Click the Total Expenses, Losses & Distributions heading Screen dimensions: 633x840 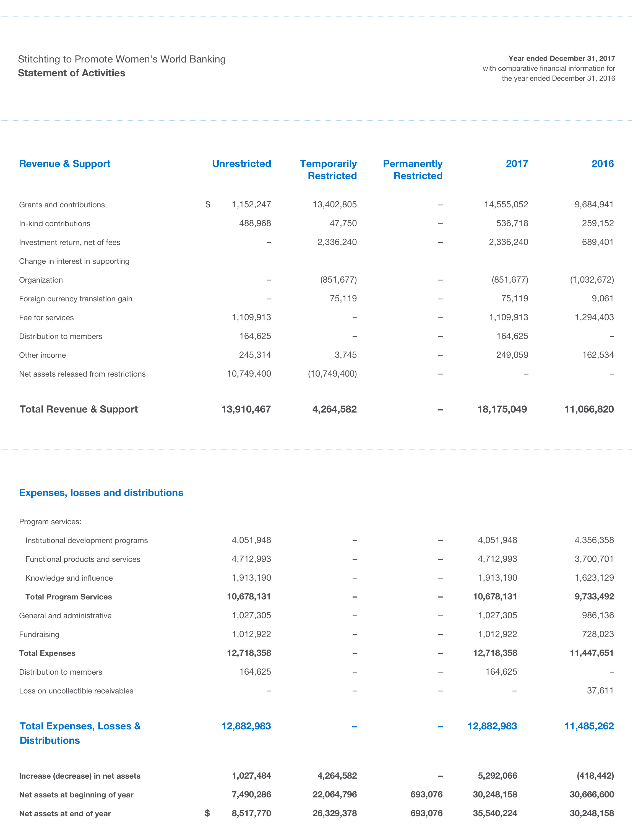click(80, 733)
